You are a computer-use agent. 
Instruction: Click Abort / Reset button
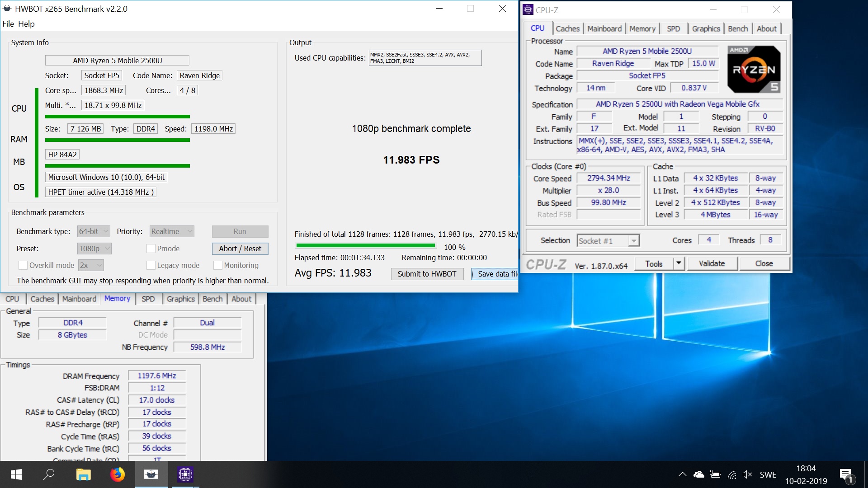pos(240,249)
